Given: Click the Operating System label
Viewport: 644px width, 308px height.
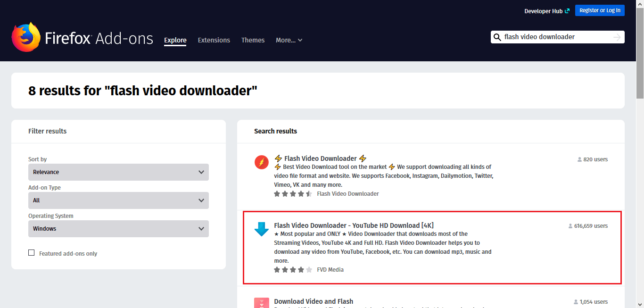Looking at the screenshot, I should pos(51,216).
